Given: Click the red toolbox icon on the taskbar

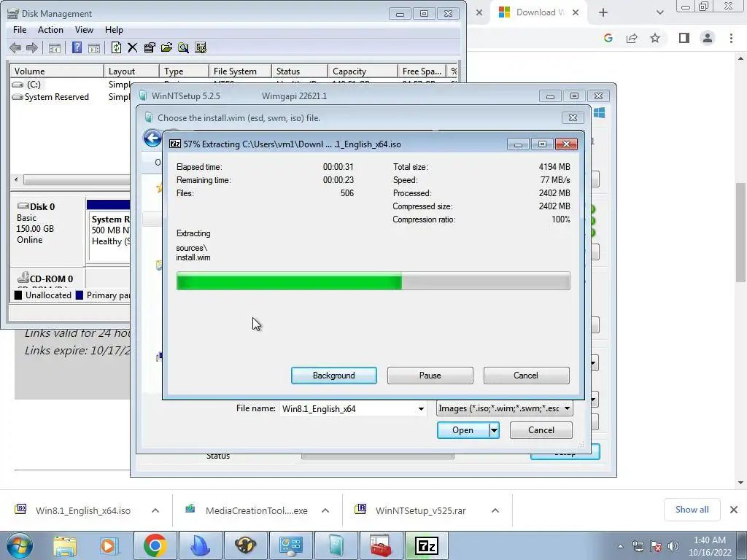Looking at the screenshot, I should 381,545.
